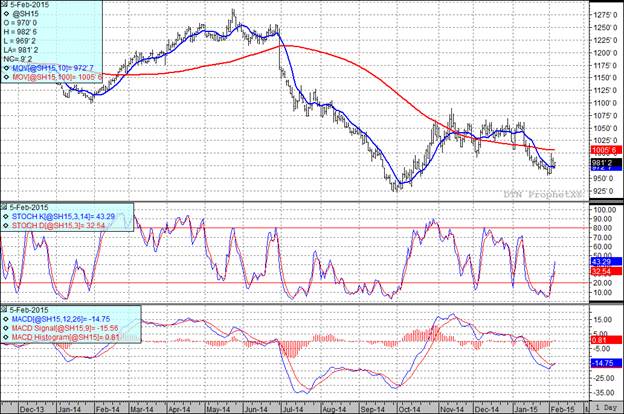
Task: Click the 1 Day interval button
Action: click(606, 408)
